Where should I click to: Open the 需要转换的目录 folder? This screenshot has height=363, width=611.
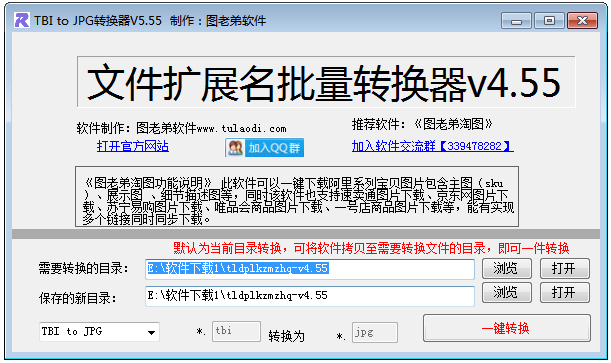(x=565, y=268)
